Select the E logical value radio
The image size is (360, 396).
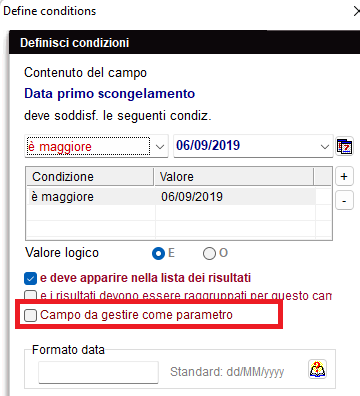[x=158, y=253]
